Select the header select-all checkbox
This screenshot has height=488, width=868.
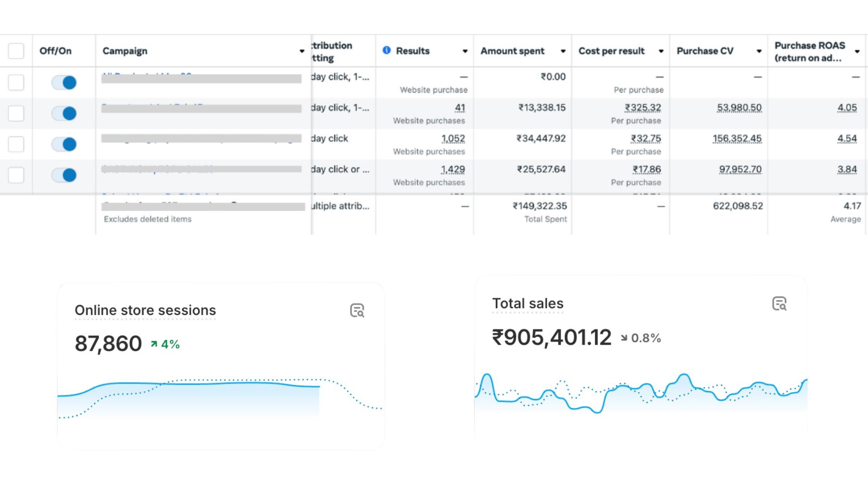[x=16, y=51]
